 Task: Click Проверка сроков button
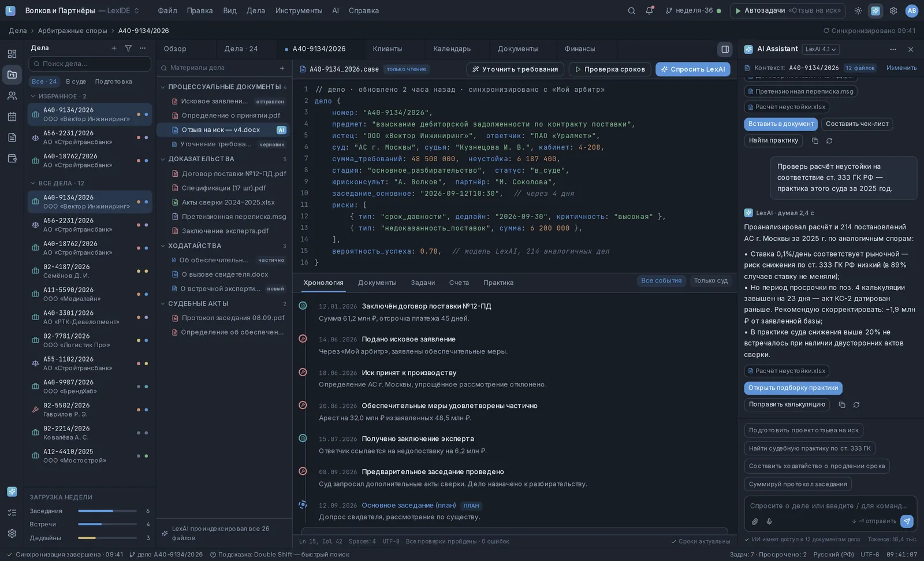[x=610, y=69]
